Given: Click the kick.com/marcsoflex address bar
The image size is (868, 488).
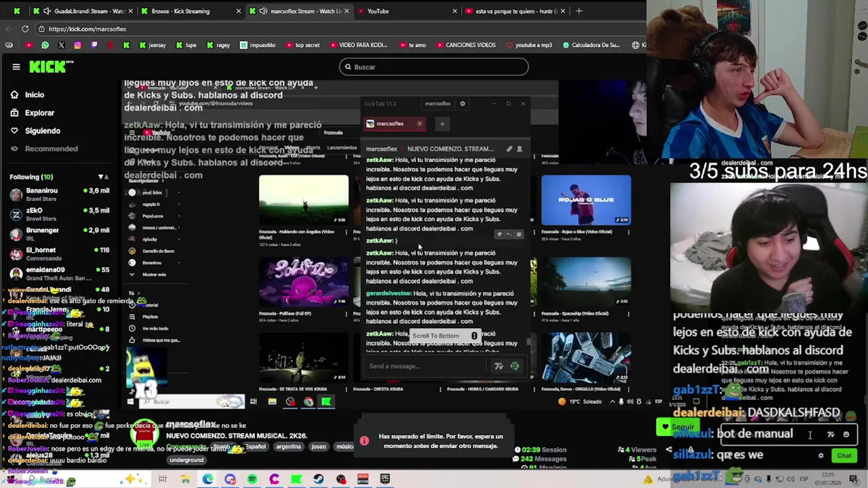Looking at the screenshot, I should coord(339,28).
